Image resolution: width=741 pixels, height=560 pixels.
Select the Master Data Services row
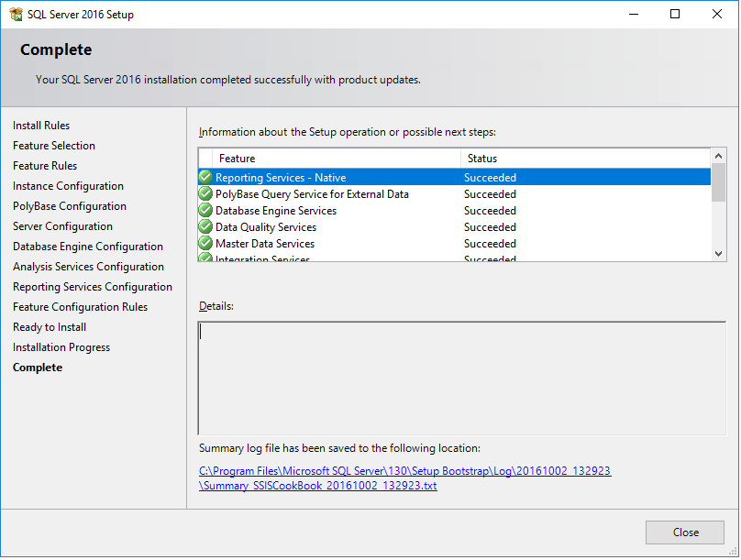454,243
